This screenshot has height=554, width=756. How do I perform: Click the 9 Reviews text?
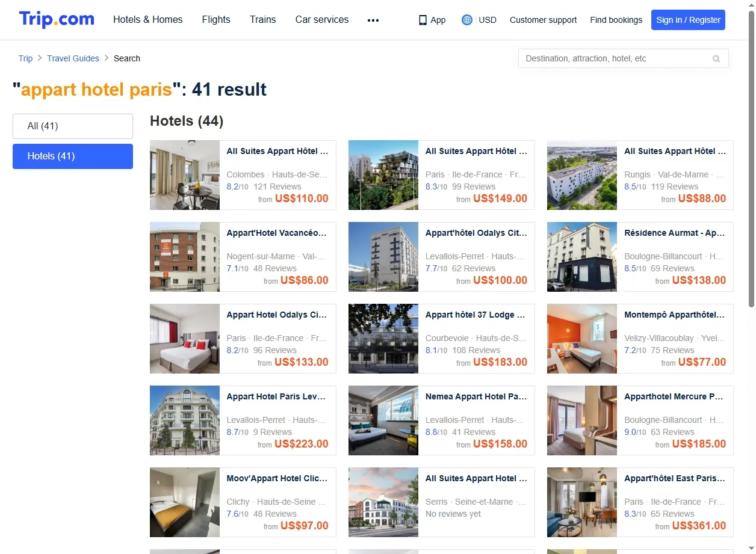pos(273,432)
